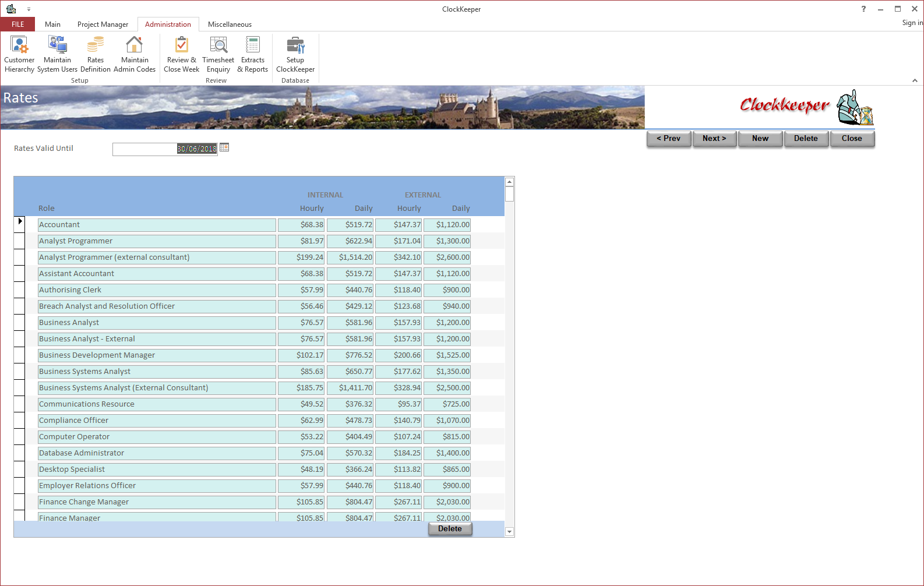
Task: Click the $199.24 internal hourly cell
Action: tap(301, 257)
